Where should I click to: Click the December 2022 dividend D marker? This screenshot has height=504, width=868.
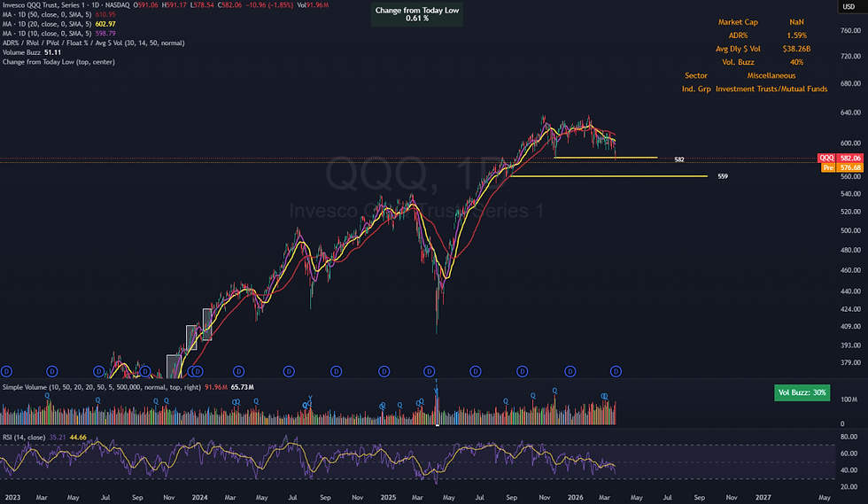[x=6, y=372]
